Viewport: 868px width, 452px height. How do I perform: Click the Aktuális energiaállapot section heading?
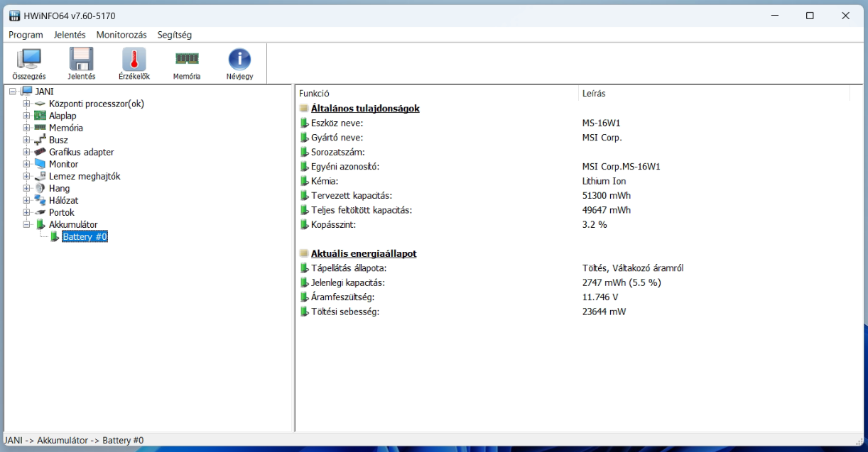coord(364,253)
